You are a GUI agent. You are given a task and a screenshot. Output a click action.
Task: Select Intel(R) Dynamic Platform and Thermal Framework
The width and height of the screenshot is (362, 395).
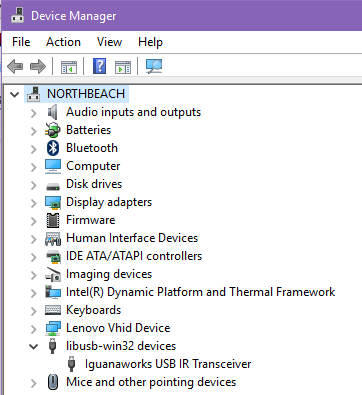click(x=201, y=292)
